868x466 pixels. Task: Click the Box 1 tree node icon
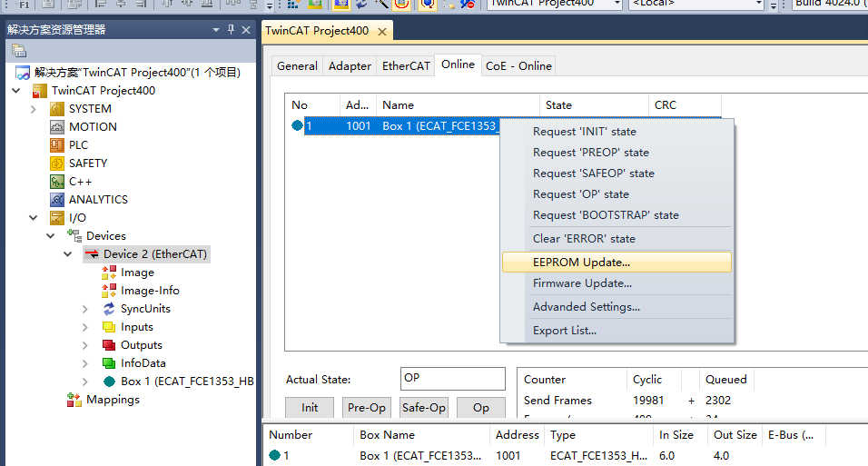point(110,382)
